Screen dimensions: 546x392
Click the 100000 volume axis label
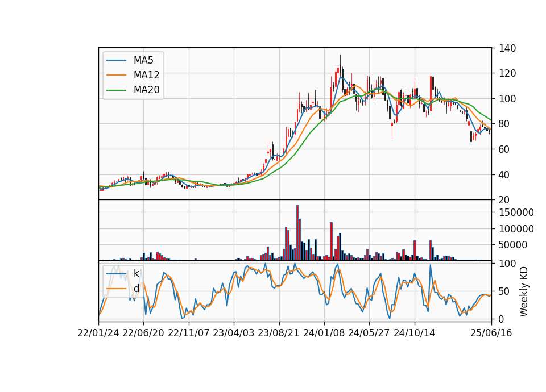pos(516,229)
